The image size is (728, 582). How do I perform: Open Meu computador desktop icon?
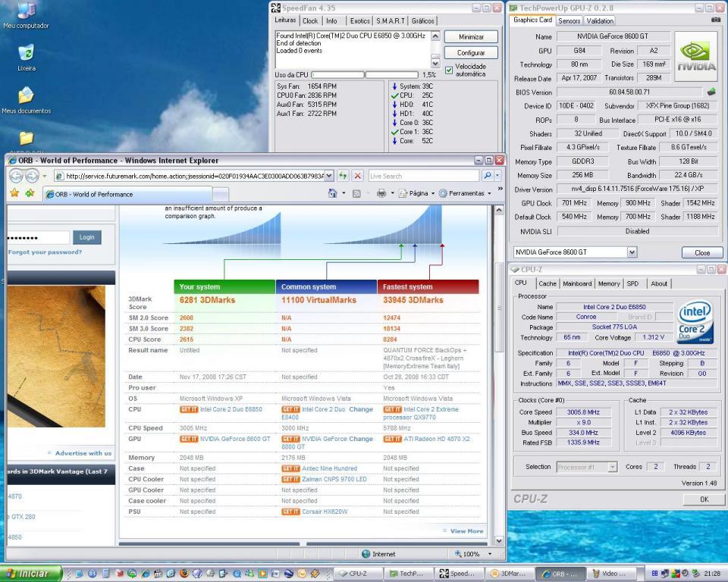[x=26, y=14]
